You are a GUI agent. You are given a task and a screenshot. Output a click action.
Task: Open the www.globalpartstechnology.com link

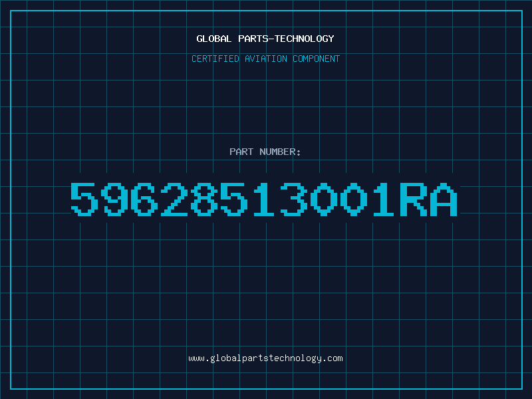pyautogui.click(x=265, y=358)
